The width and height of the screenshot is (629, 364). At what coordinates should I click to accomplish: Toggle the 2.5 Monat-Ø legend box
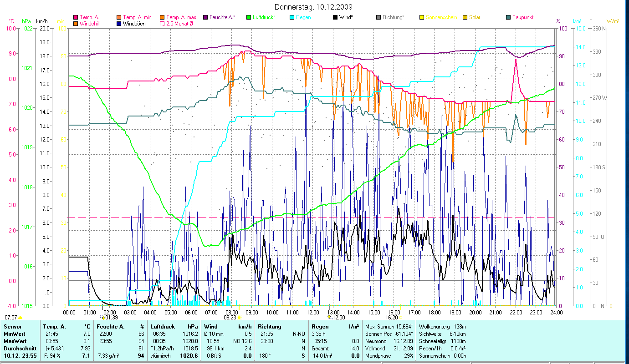[163, 23]
